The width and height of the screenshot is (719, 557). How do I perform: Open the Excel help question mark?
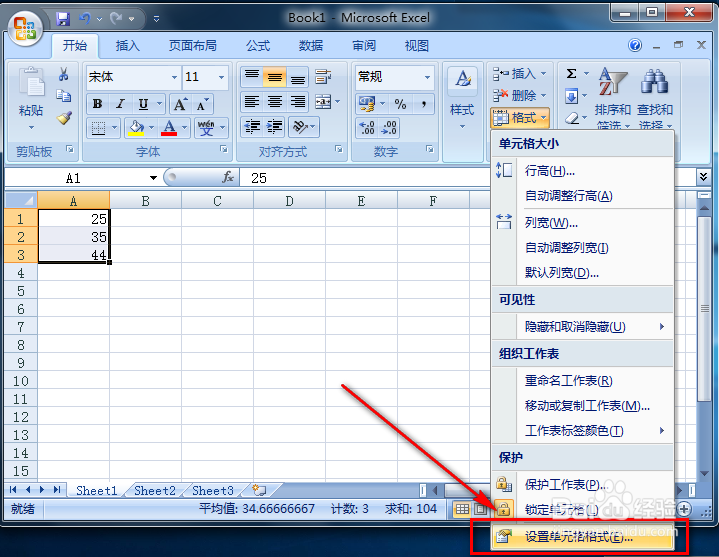tap(635, 45)
